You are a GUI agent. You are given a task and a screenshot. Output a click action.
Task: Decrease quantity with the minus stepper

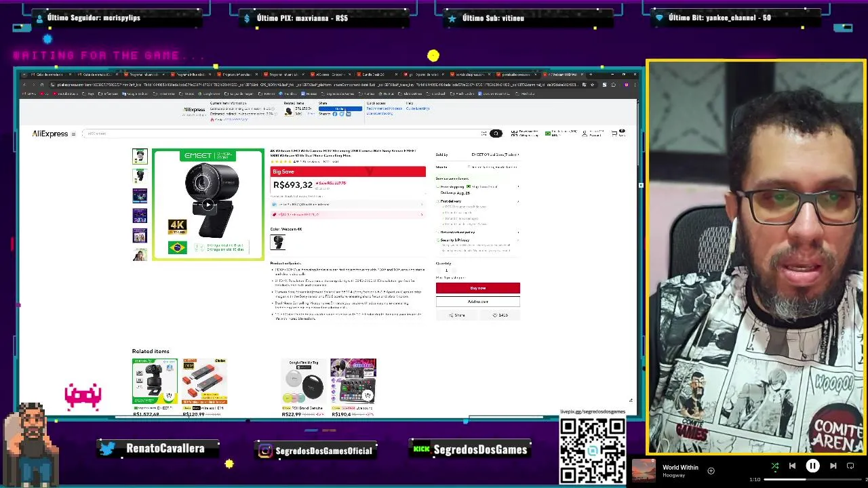click(439, 270)
